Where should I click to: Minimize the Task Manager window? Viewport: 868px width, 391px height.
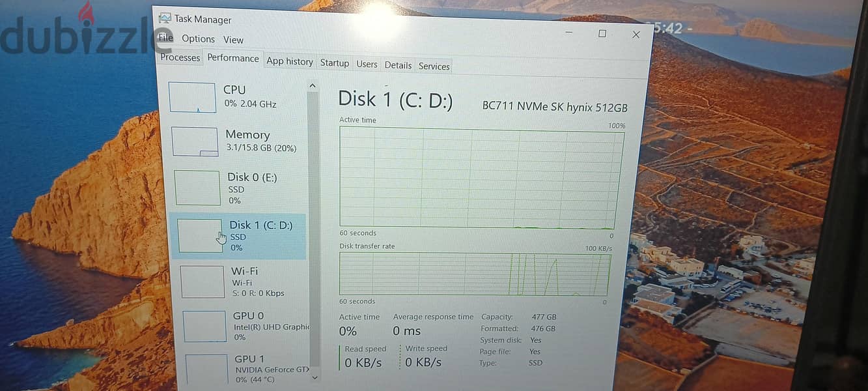click(x=569, y=32)
